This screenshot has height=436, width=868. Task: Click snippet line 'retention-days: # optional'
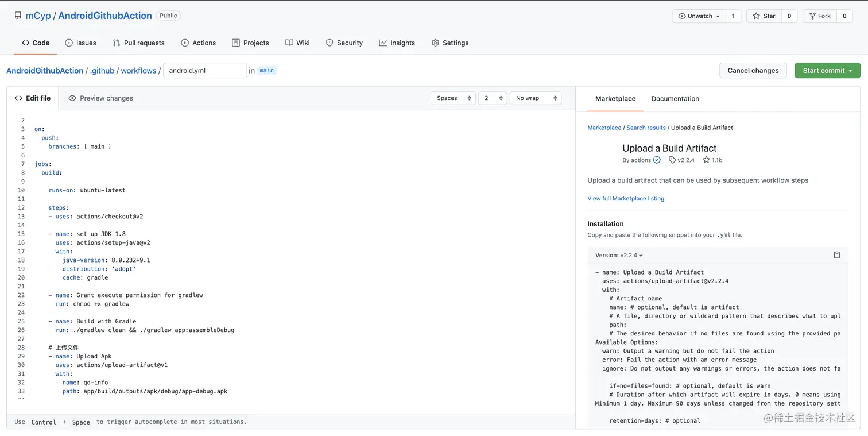point(655,421)
